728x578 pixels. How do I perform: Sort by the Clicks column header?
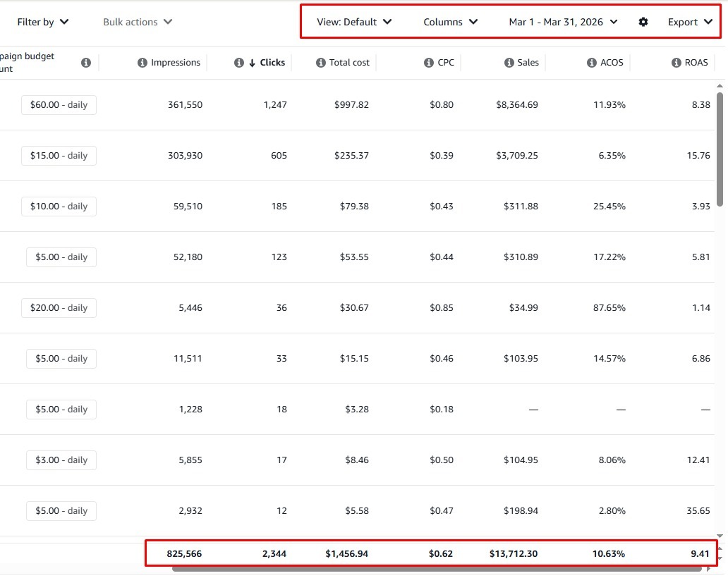[272, 63]
